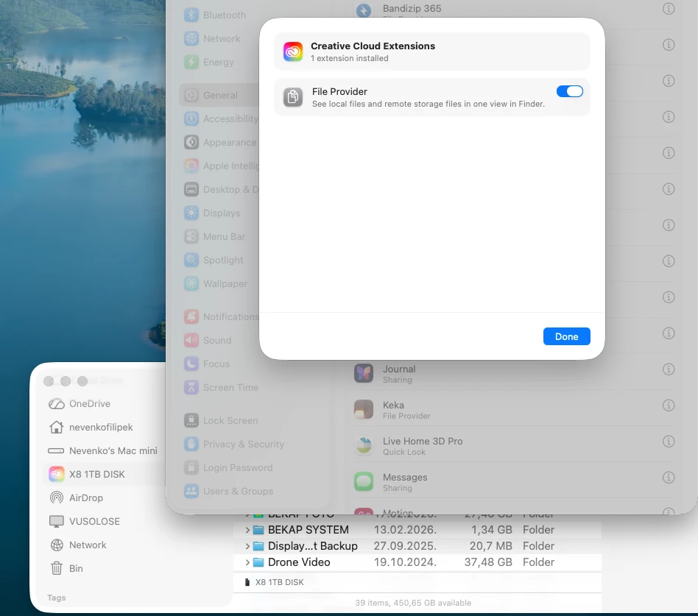
Task: Open Login Password settings icon
Action: pos(191,468)
